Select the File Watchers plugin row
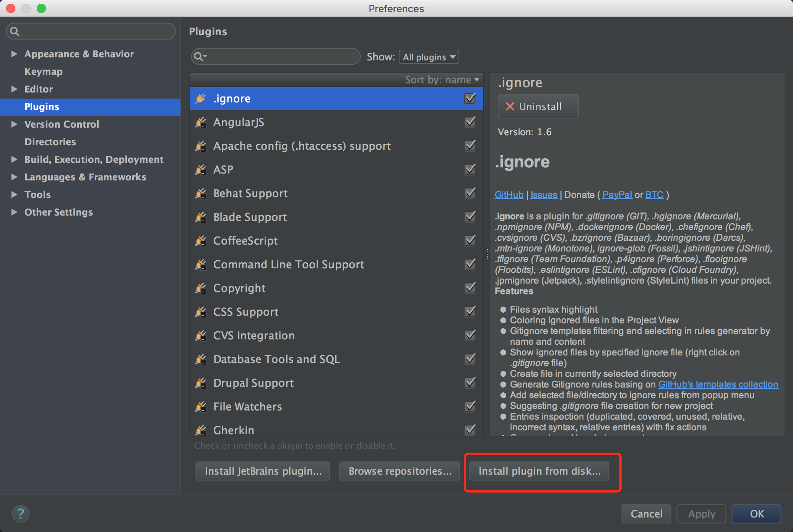Viewport: 793px width, 532px height. pos(336,407)
